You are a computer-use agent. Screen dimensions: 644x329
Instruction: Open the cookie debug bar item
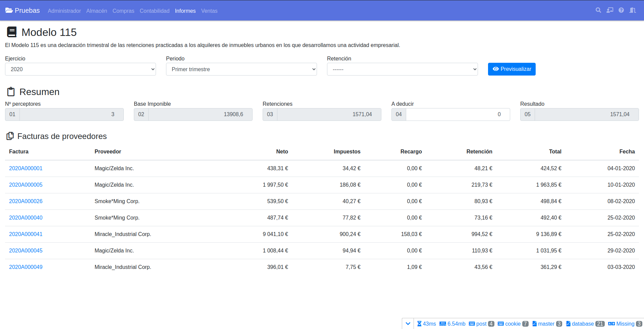513,324
